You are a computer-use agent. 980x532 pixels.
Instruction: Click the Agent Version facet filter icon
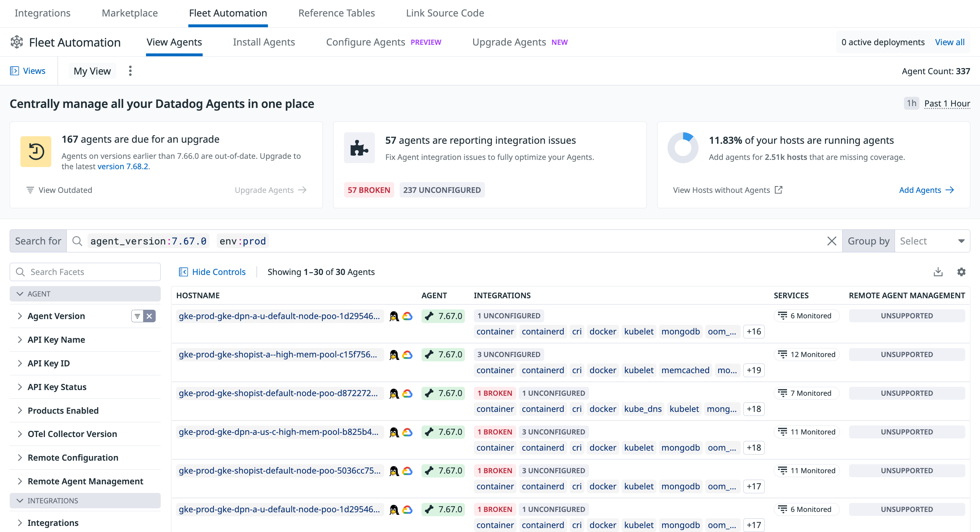click(137, 316)
